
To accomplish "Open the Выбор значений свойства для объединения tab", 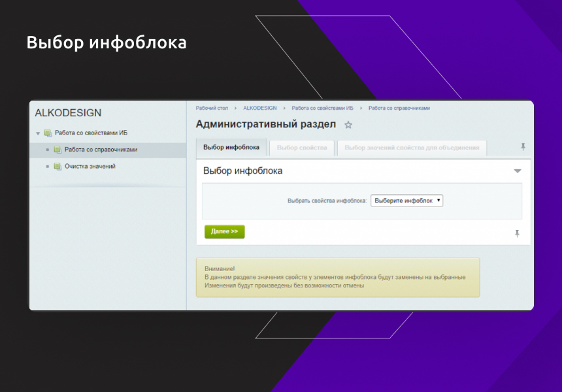I will (x=413, y=147).
